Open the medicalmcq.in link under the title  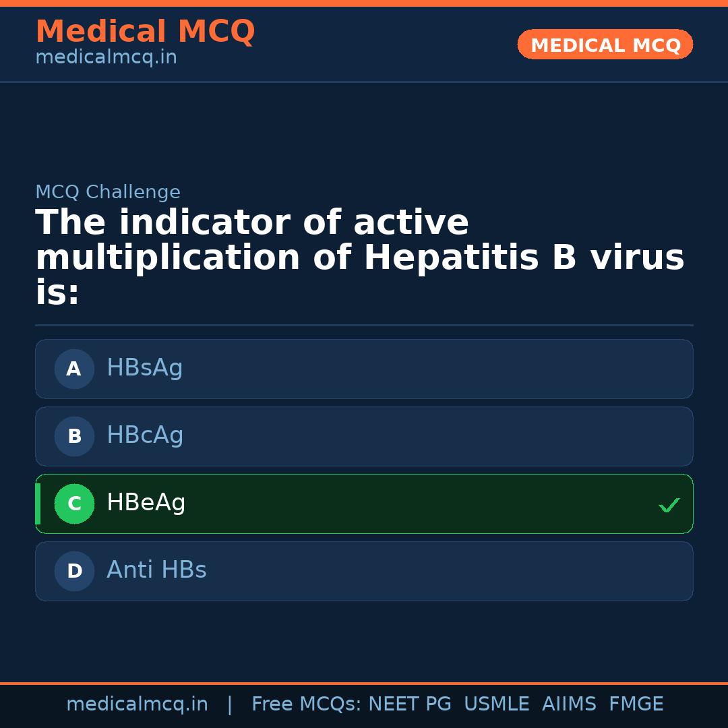[x=106, y=57]
